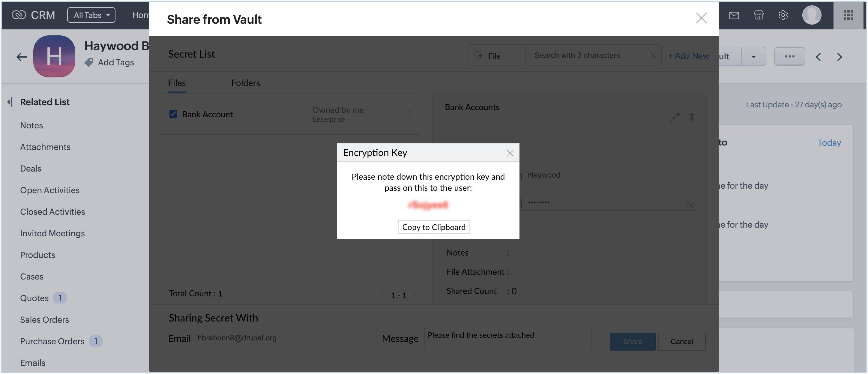Open the settings gear icon
The height and width of the screenshot is (374, 868).
point(783,15)
